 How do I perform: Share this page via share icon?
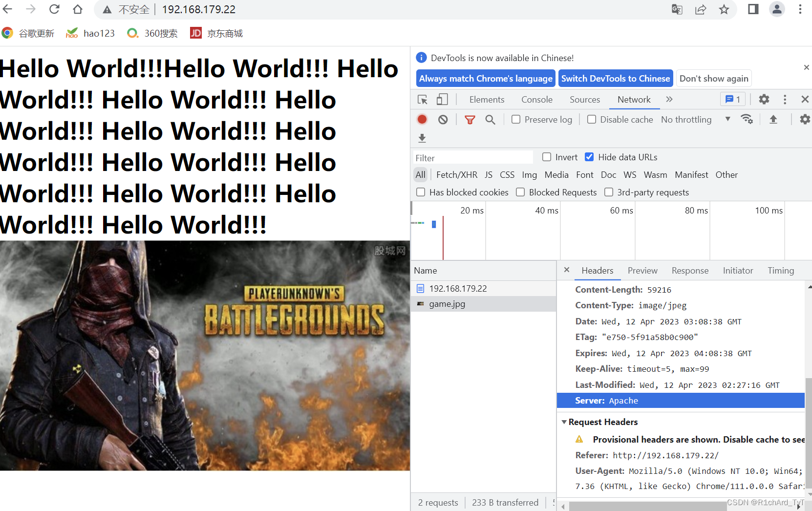tap(700, 9)
